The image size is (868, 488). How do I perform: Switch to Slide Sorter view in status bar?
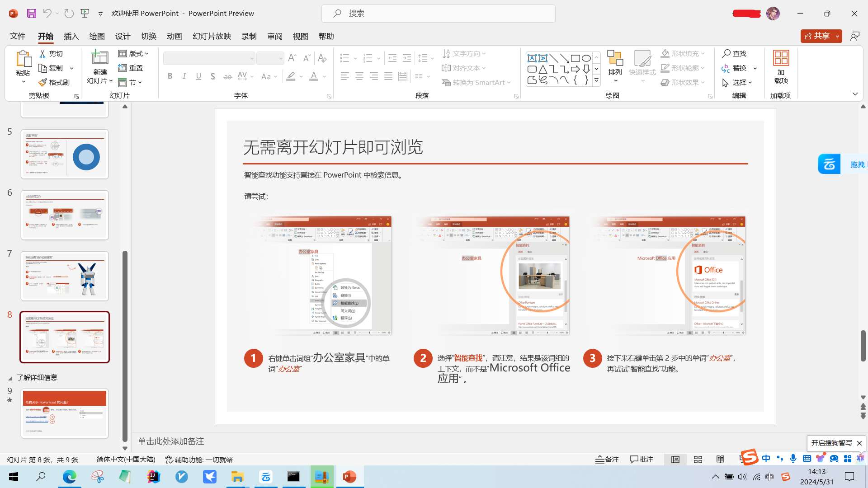click(698, 460)
